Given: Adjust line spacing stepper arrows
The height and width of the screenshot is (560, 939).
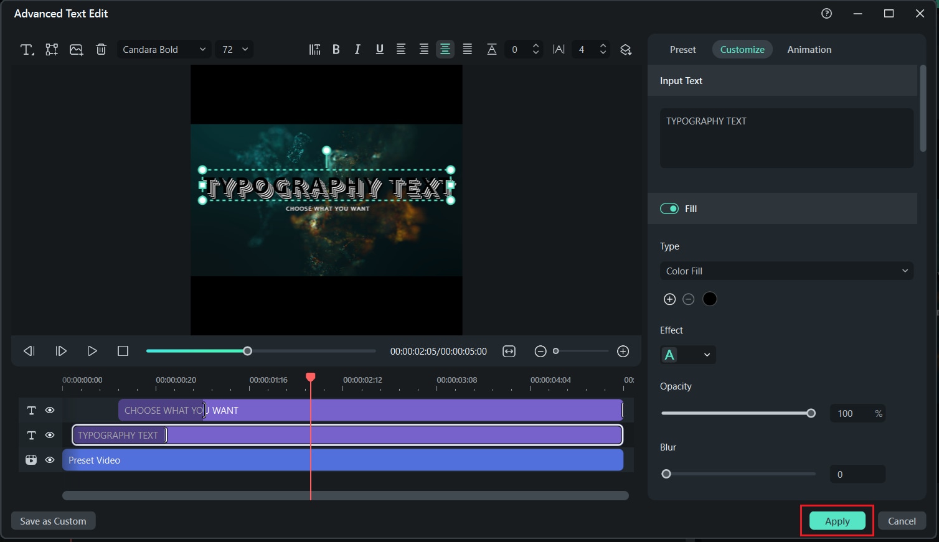Looking at the screenshot, I should click(536, 50).
